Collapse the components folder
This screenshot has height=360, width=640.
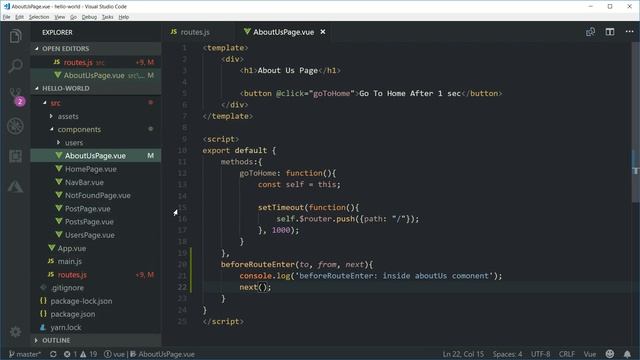click(x=97, y=129)
